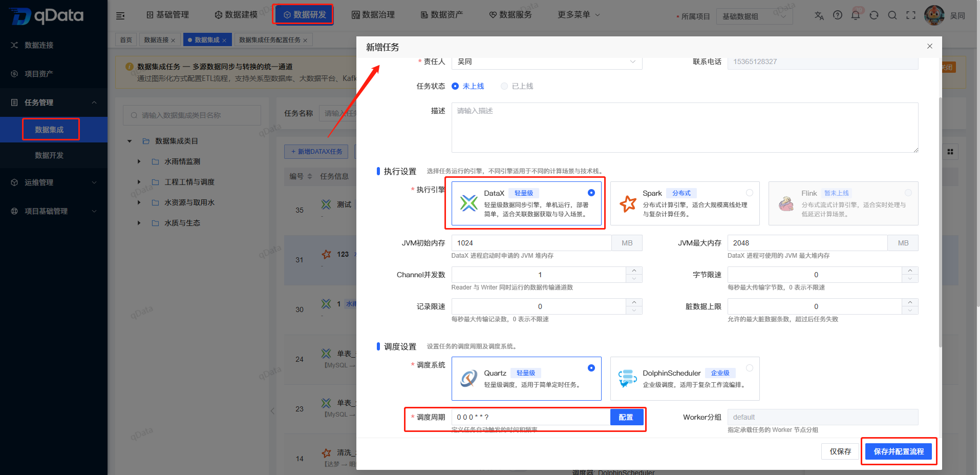The height and width of the screenshot is (475, 980).
Task: Click into the 描述 text area
Action: click(685, 128)
